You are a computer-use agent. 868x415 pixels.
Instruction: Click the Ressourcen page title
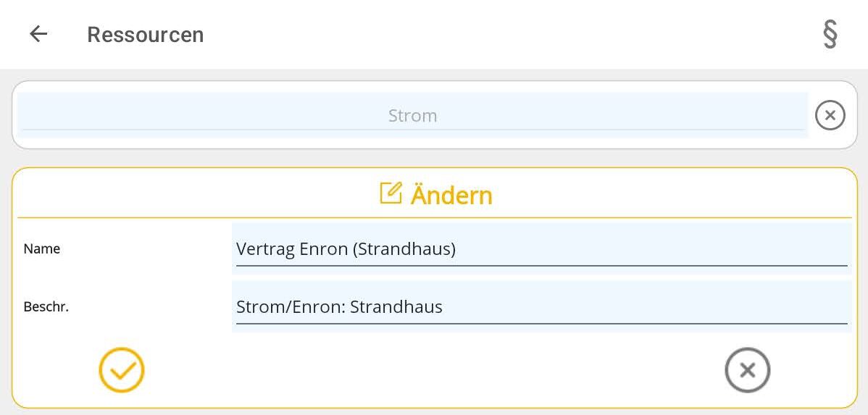(x=145, y=35)
